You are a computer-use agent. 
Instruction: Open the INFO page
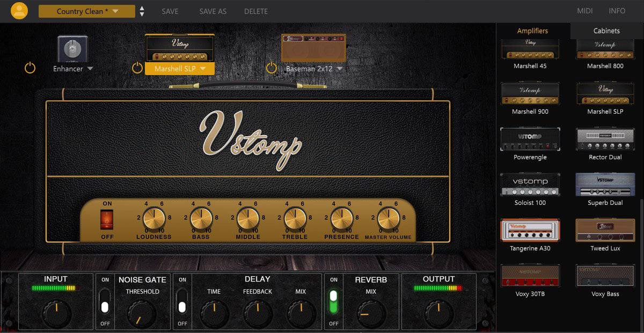pyautogui.click(x=617, y=11)
